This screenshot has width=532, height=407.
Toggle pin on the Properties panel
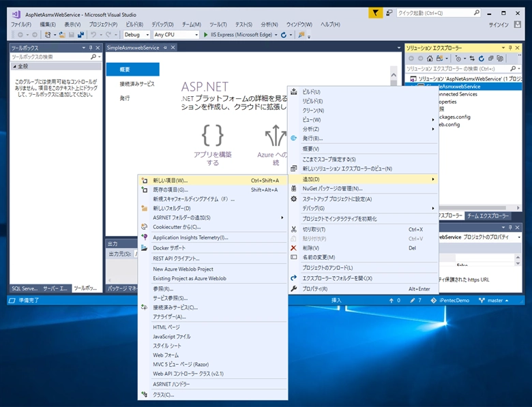pyautogui.click(x=510, y=227)
